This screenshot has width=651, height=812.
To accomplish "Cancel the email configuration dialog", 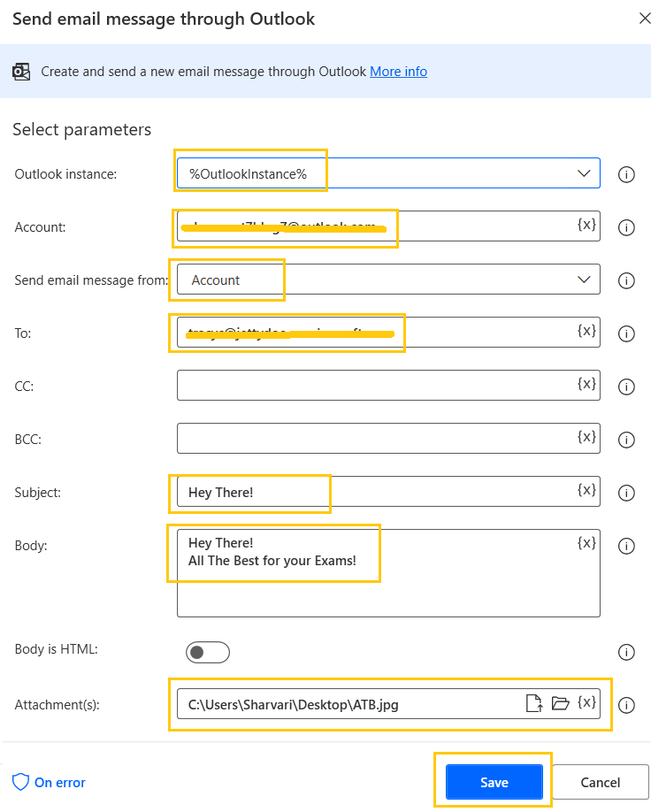I will pyautogui.click(x=600, y=782).
